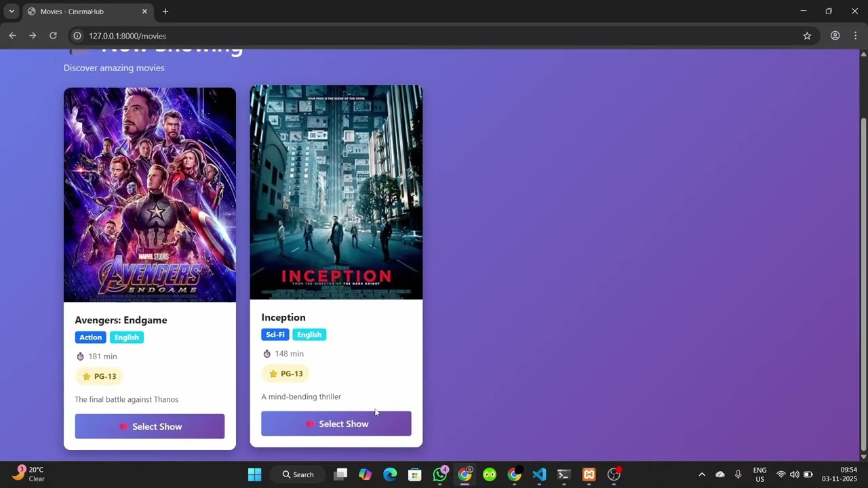Open the Inception poster thumbnail
Image resolution: width=868 pixels, height=488 pixels.
coord(336,192)
